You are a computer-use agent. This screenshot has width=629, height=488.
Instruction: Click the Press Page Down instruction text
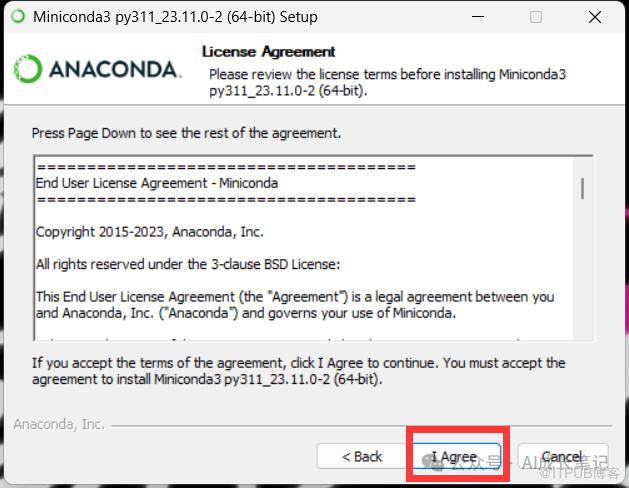[187, 133]
